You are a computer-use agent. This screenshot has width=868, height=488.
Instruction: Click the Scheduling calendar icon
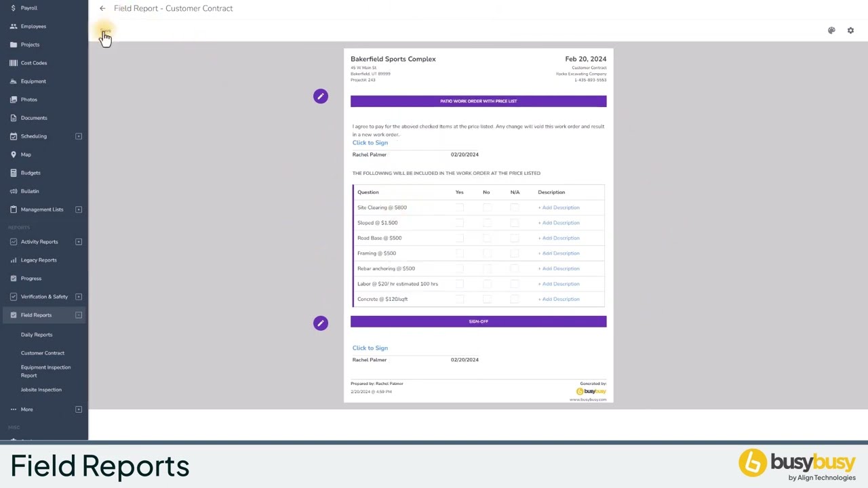(x=13, y=136)
